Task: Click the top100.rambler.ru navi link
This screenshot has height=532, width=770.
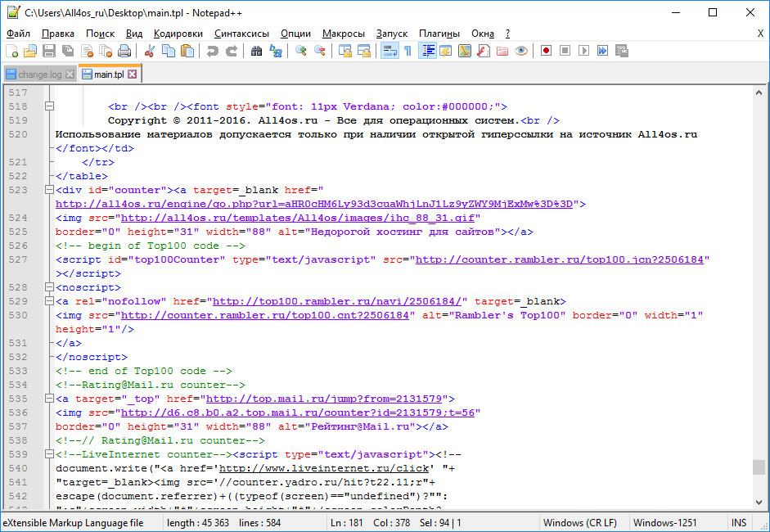Action: coord(337,301)
